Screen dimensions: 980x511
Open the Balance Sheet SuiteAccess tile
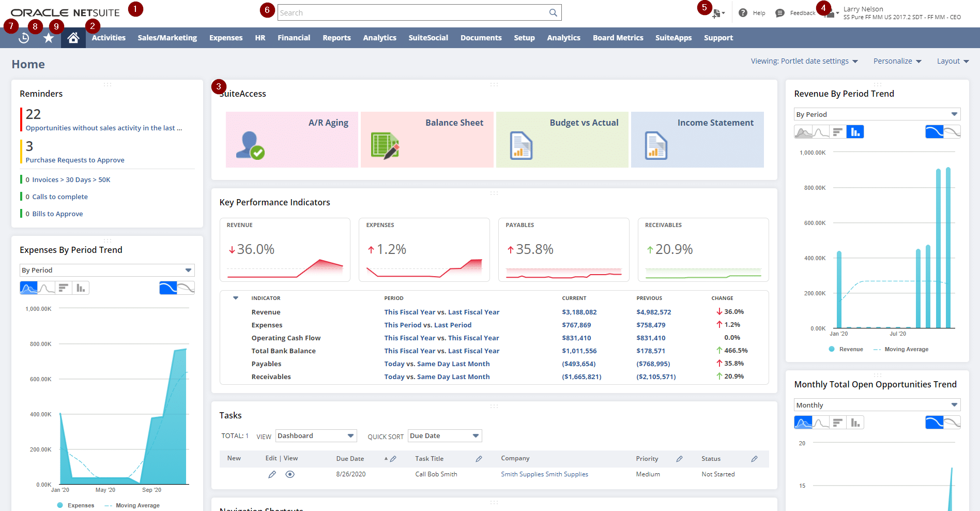click(427, 140)
